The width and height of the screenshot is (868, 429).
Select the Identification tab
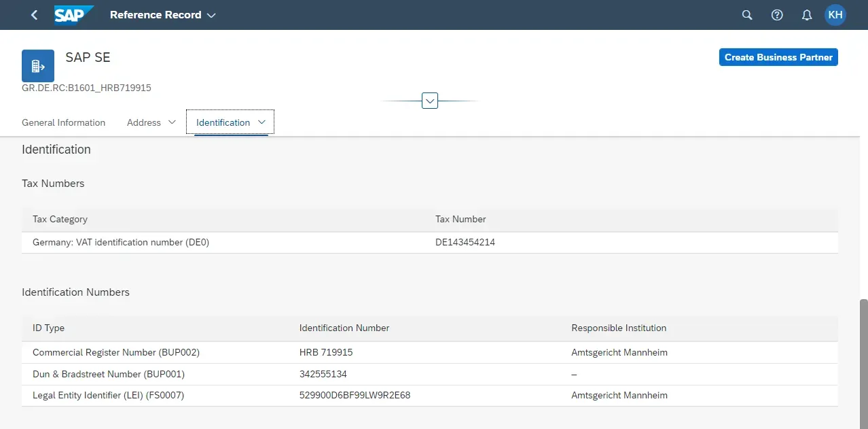(223, 123)
